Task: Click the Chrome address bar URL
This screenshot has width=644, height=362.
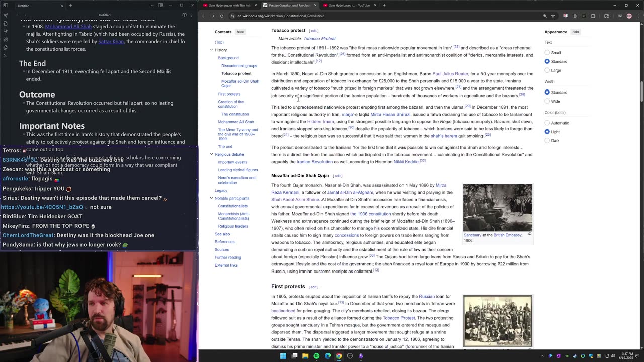Action: [281, 16]
